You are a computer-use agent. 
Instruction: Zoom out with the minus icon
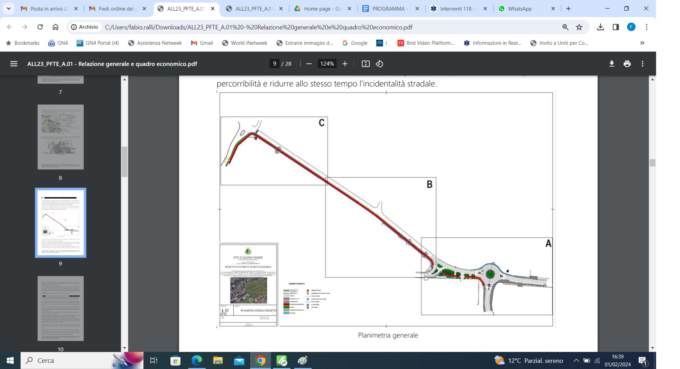pyautogui.click(x=309, y=64)
